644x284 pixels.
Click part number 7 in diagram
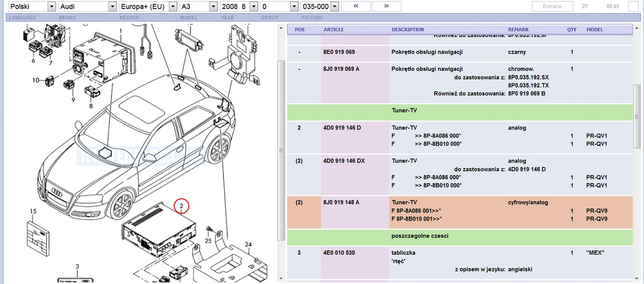click(x=50, y=63)
